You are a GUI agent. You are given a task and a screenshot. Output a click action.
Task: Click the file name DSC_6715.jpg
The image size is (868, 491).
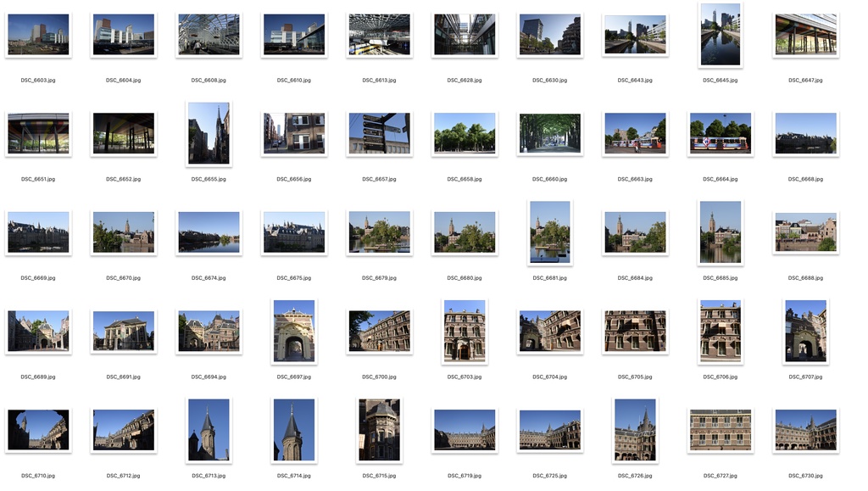[379, 476]
